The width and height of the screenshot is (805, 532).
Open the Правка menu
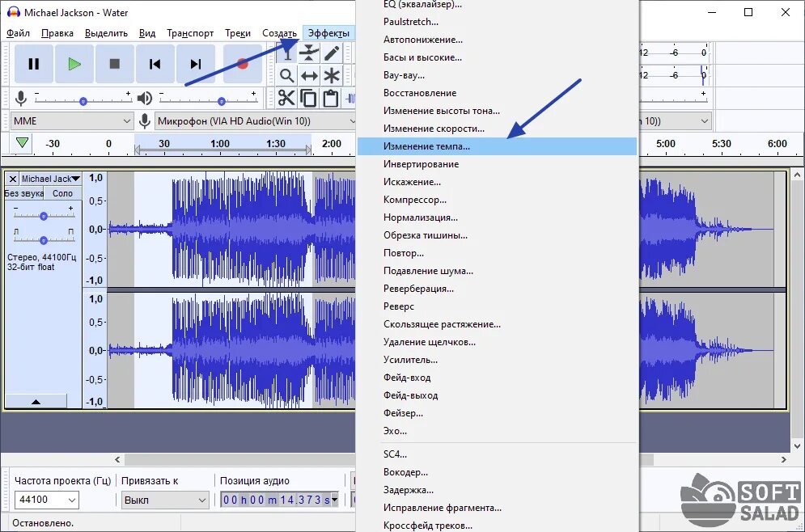[57, 33]
